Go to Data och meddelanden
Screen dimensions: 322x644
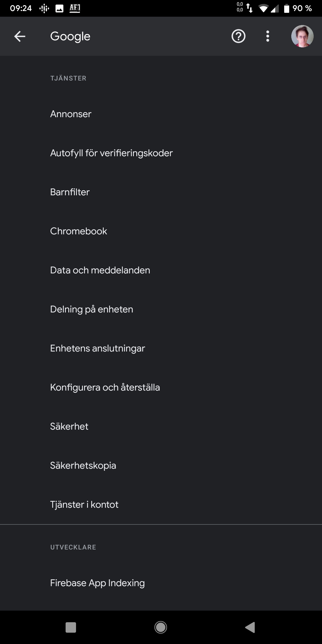pos(161,270)
